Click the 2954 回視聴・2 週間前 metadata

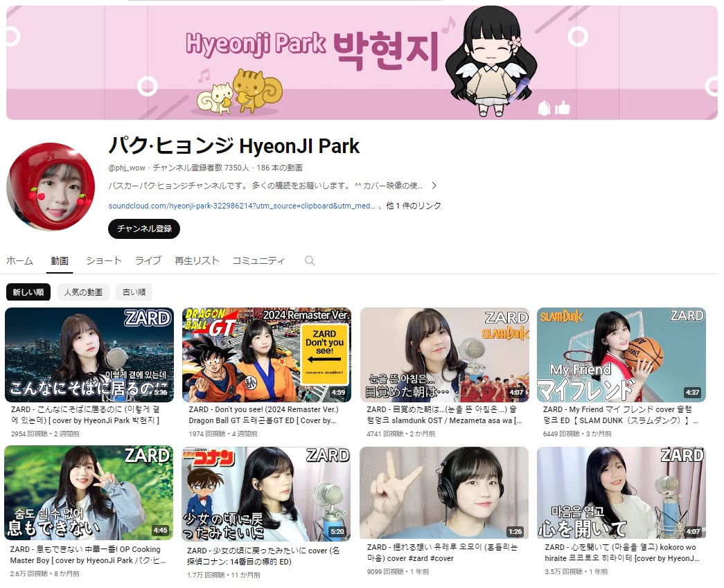45,434
